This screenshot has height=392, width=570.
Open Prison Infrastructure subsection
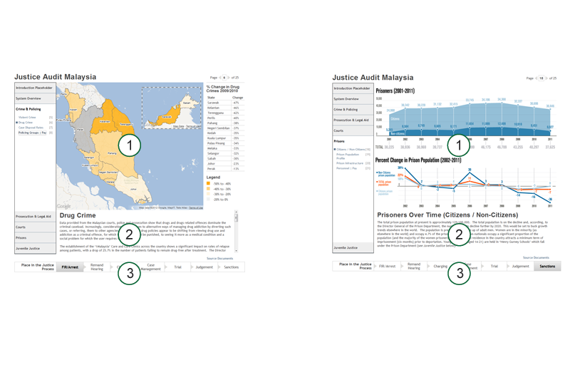point(349,163)
